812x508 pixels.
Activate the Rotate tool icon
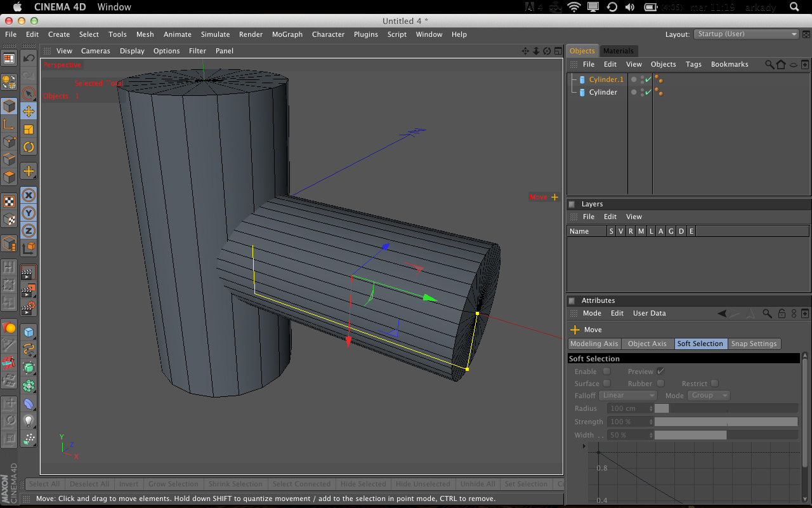[x=29, y=147]
